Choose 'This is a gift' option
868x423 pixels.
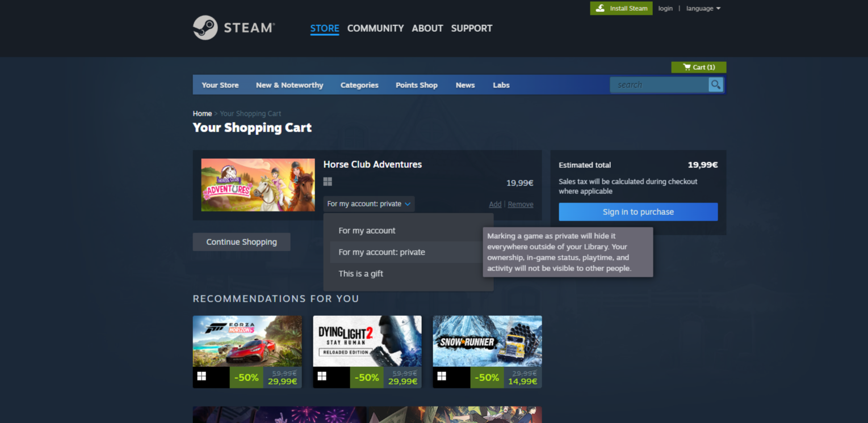pyautogui.click(x=408, y=273)
